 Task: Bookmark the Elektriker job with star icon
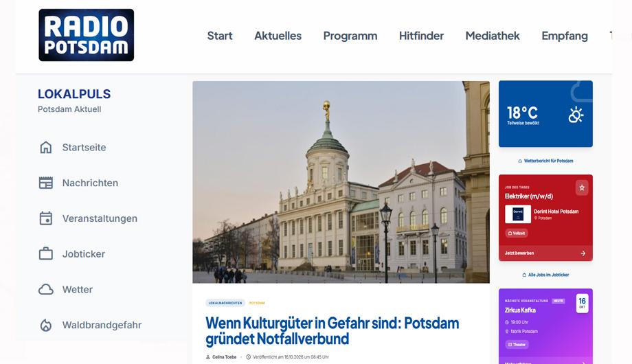click(x=582, y=187)
